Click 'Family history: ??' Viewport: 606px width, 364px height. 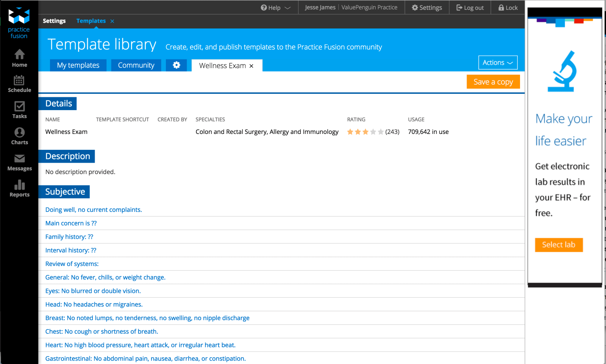pyautogui.click(x=69, y=237)
